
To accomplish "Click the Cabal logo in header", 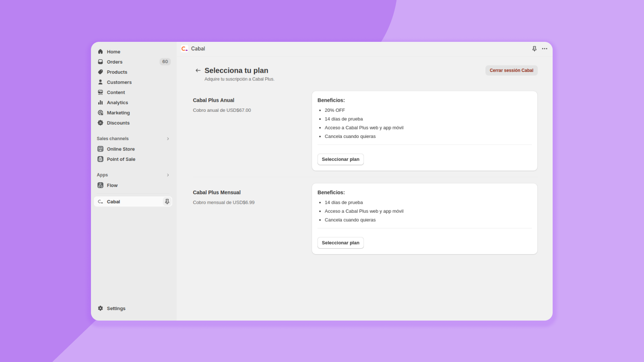I will coord(184,49).
